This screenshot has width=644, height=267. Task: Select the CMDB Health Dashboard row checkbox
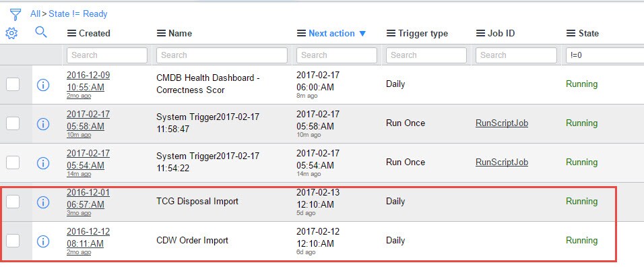pyautogui.click(x=13, y=85)
